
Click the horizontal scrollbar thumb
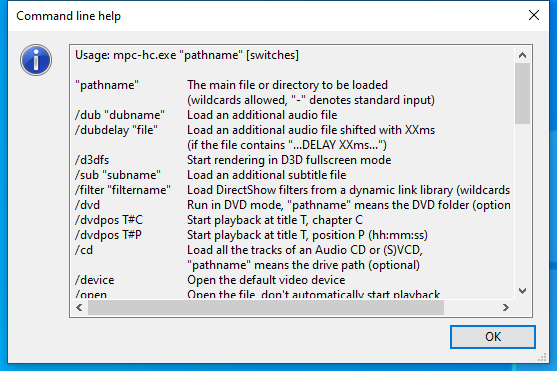[266, 307]
